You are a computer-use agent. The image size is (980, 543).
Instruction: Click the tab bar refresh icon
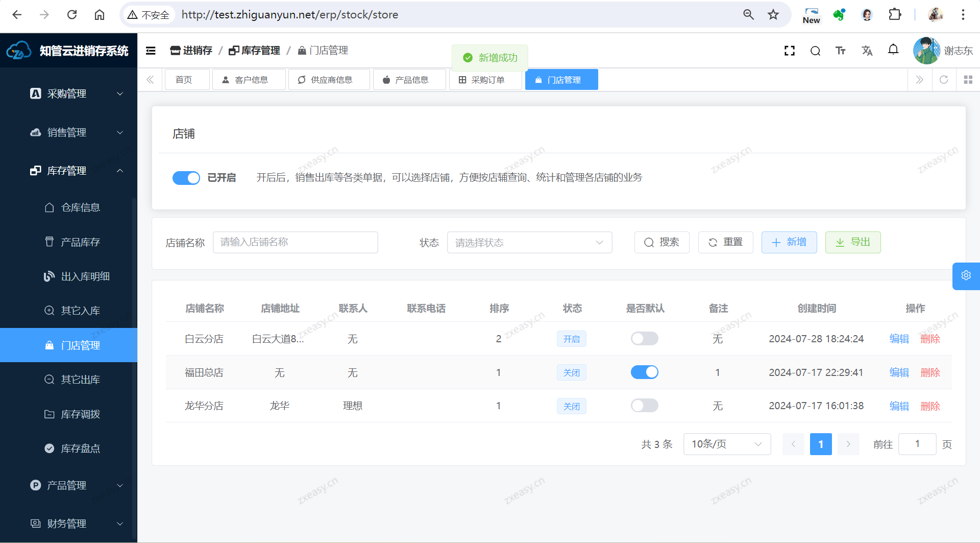click(x=944, y=80)
